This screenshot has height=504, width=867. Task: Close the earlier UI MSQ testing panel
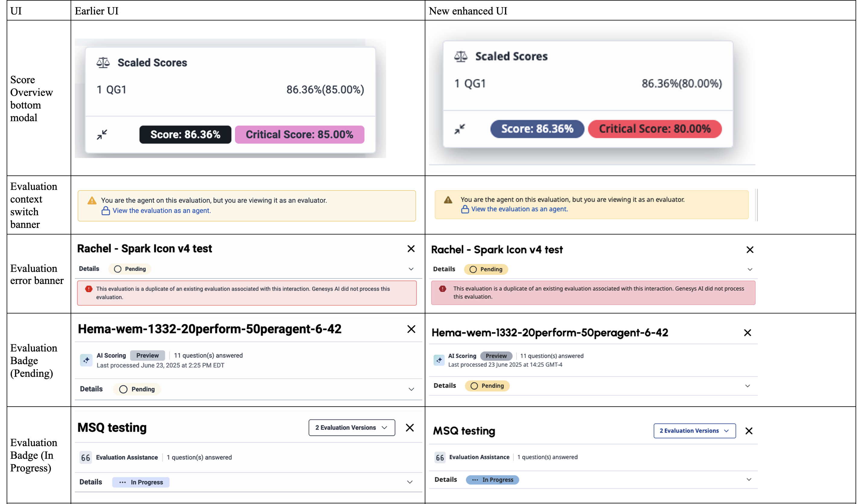pos(409,427)
